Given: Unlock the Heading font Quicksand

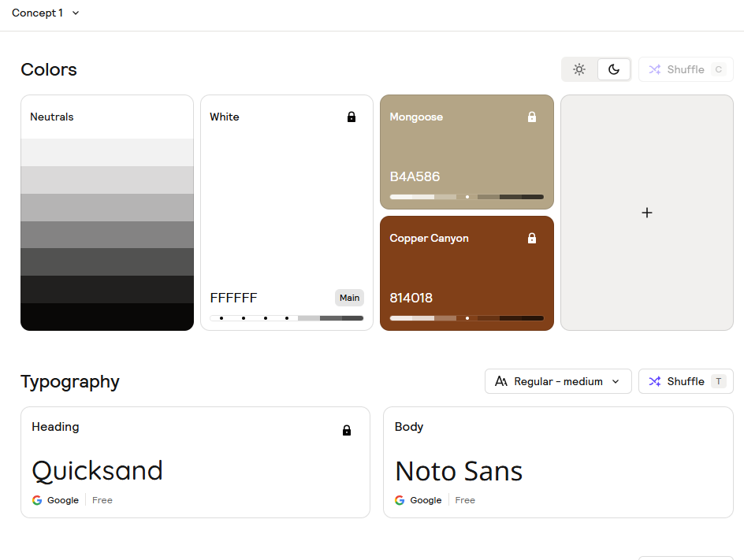Looking at the screenshot, I should tap(346, 430).
